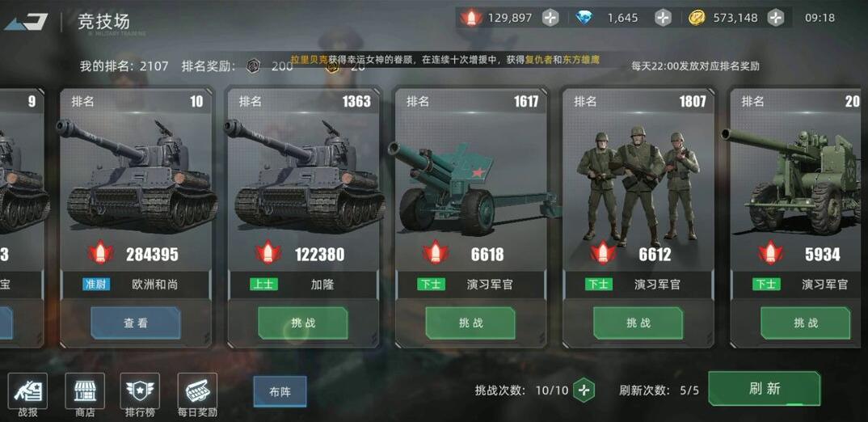The height and width of the screenshot is (422, 868).
Task: Add gold coins using the plus icon
Action: pos(776,18)
